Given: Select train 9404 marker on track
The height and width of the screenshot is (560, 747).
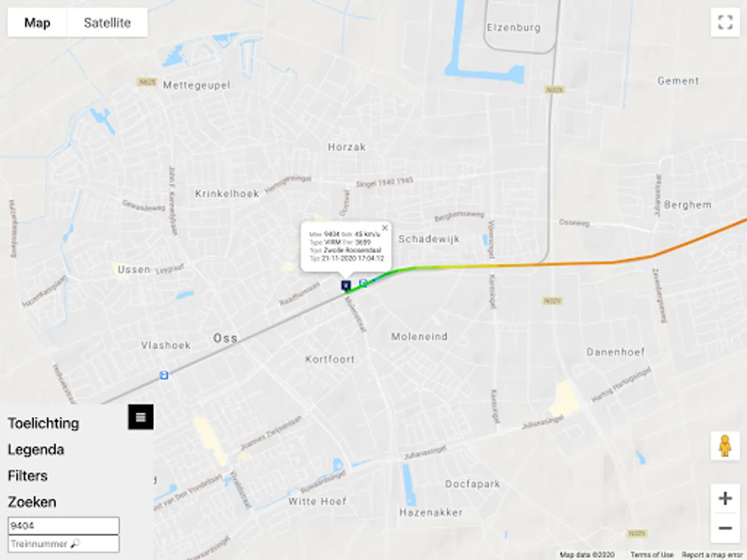Looking at the screenshot, I should coord(346,285).
